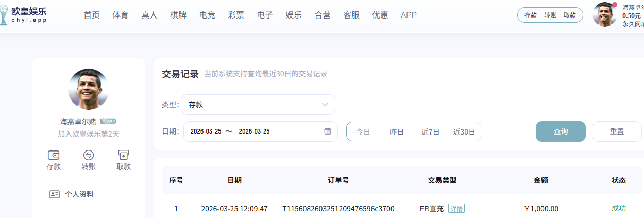
Task: Click order number T115608260325120947659​6c3700
Action: pos(338,209)
